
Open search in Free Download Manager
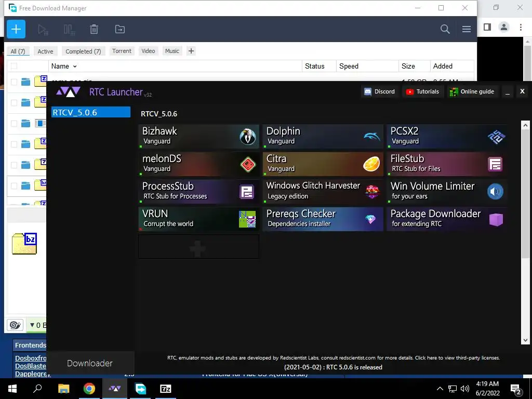click(445, 29)
